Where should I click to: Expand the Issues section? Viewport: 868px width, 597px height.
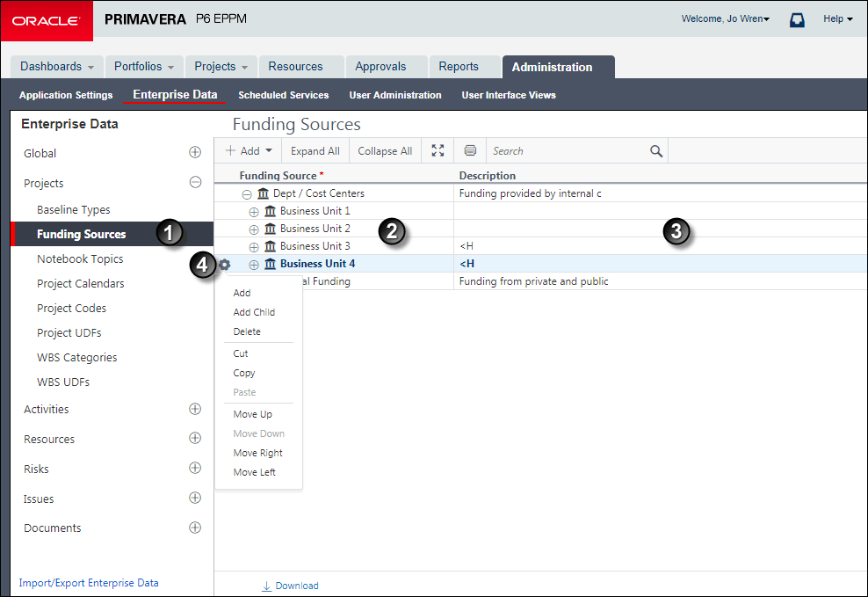click(195, 498)
